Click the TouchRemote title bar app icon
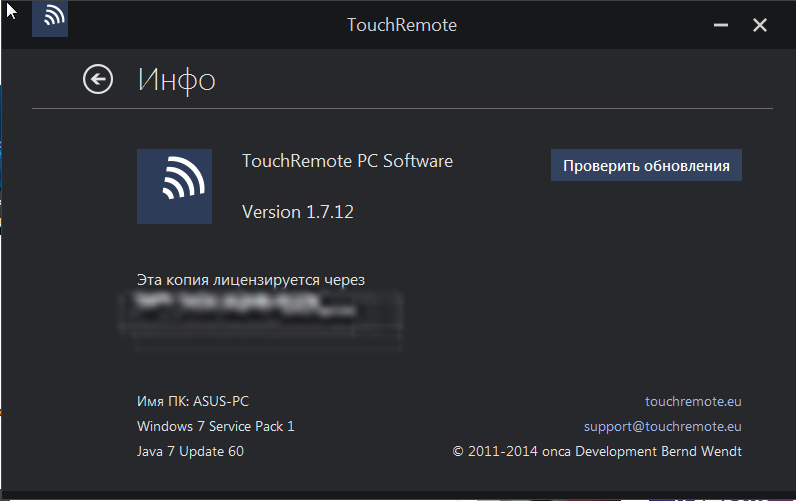Screen dimensions: 796x501 (50, 18)
